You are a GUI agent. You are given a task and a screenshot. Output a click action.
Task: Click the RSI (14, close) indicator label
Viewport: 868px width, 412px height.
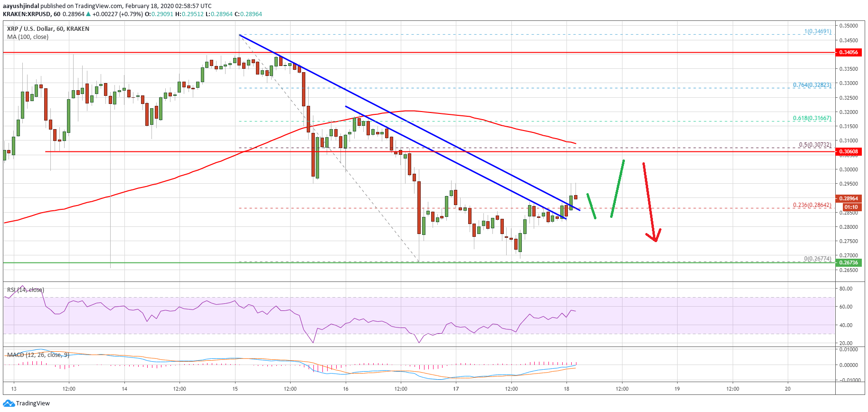point(26,290)
